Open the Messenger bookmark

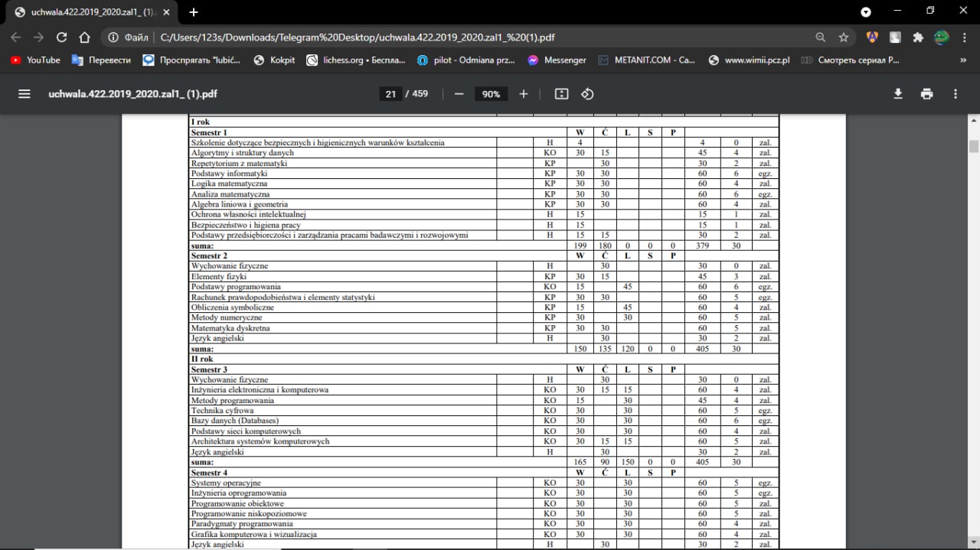pos(557,60)
